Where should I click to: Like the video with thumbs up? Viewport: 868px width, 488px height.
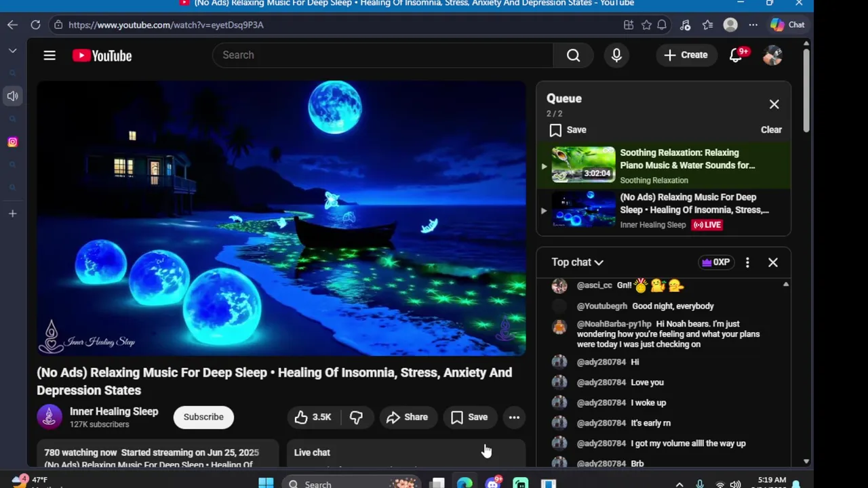tap(313, 418)
